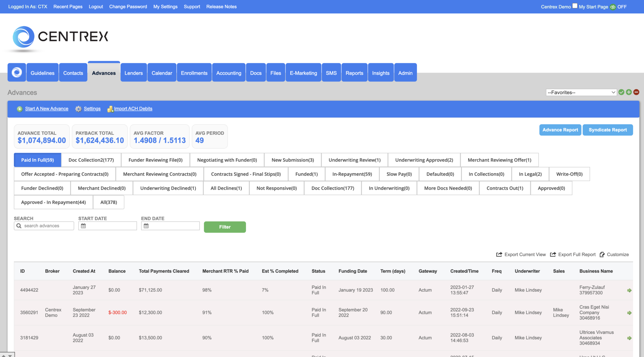Click the green plus Start A New Advance icon

[19, 109]
